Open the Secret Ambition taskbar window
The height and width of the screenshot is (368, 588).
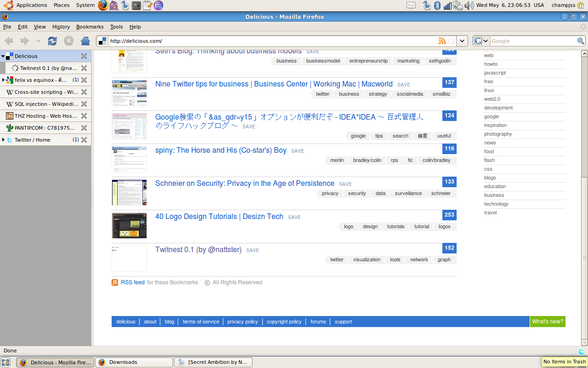(213, 362)
